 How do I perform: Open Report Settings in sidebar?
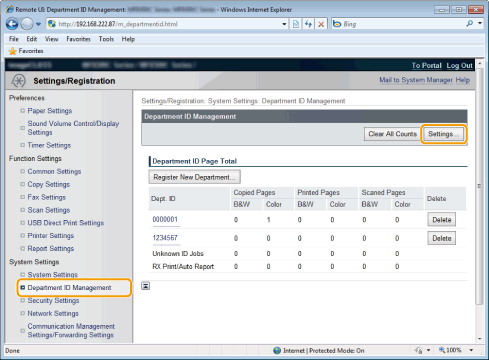51,249
